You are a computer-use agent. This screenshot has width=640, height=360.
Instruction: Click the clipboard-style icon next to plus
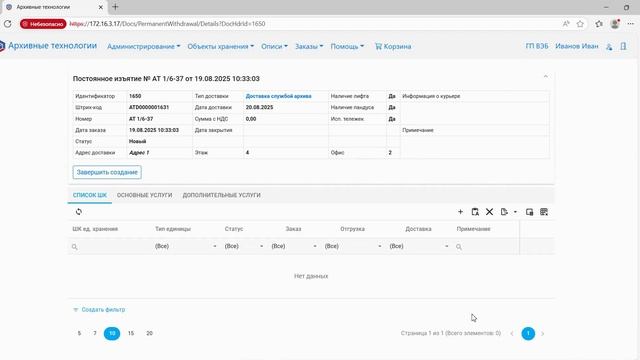point(475,212)
